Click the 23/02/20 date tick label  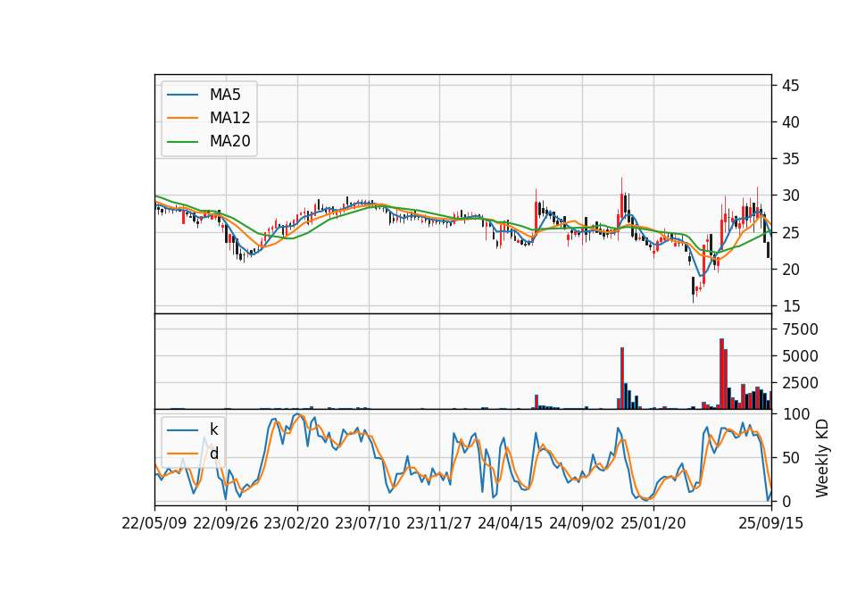click(x=296, y=523)
